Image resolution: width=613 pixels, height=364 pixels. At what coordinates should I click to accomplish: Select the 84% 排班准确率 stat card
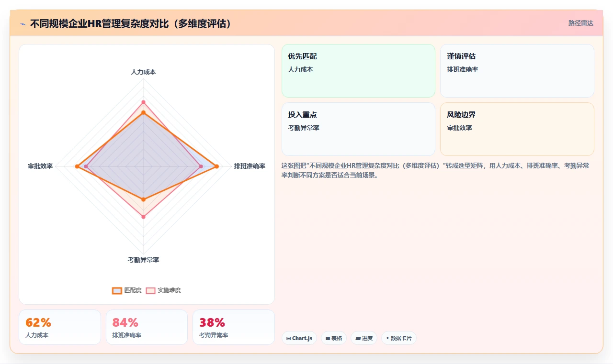tap(147, 327)
